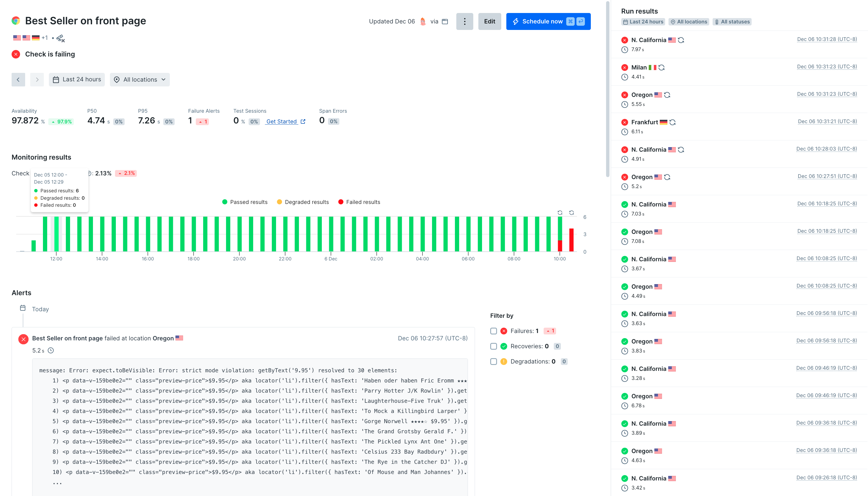Click the previous time range arrow
Screen dimensions: 868x496
[18, 79]
